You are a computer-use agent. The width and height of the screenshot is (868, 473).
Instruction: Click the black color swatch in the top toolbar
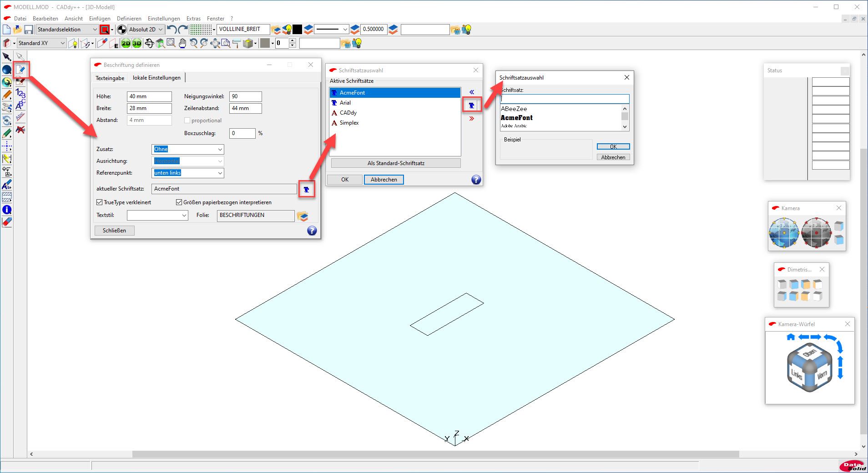coord(297,30)
